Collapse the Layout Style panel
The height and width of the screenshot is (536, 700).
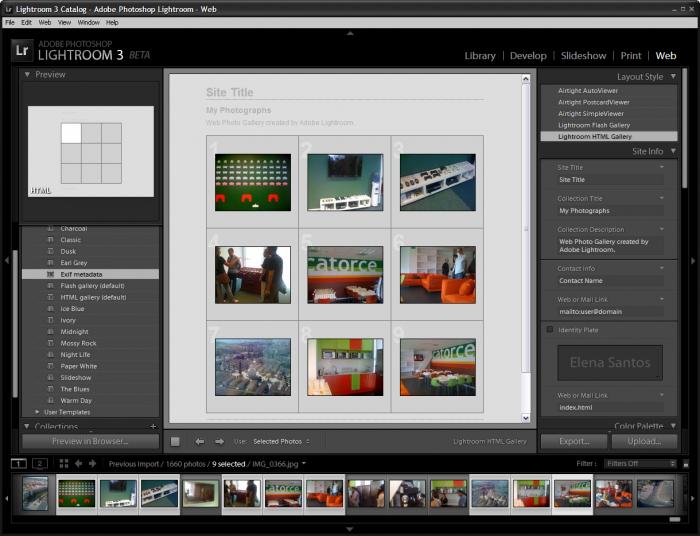pyautogui.click(x=673, y=76)
